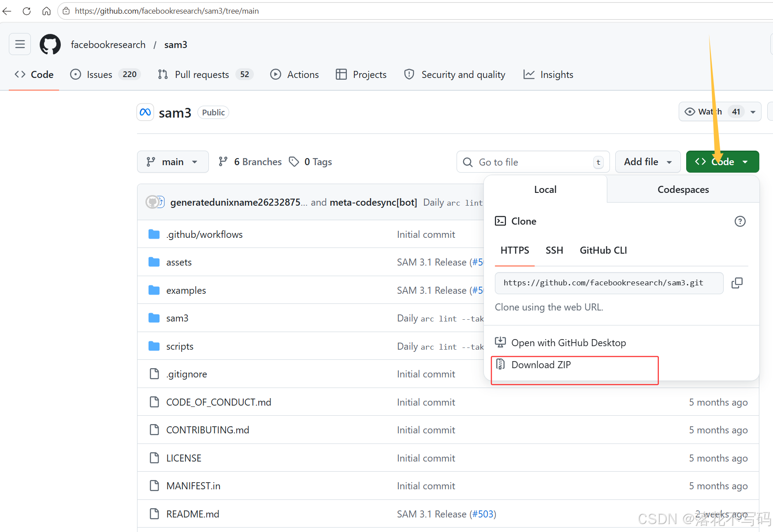Open the Insights tab

pyautogui.click(x=548, y=74)
